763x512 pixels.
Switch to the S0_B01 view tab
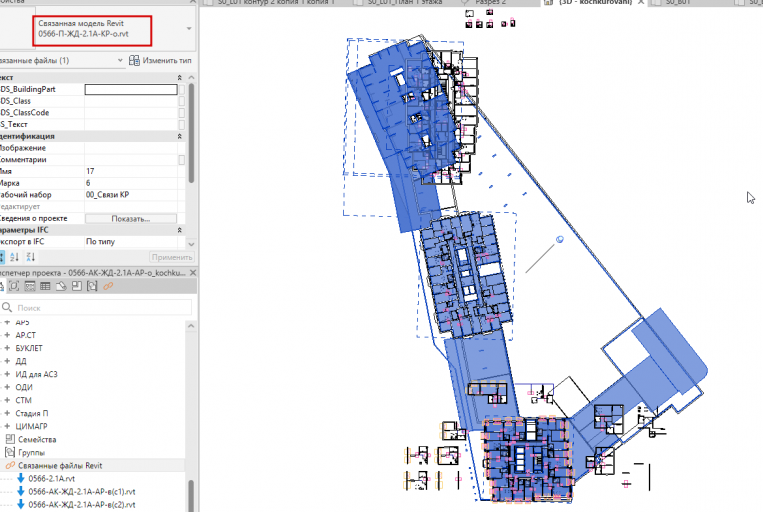677,2
